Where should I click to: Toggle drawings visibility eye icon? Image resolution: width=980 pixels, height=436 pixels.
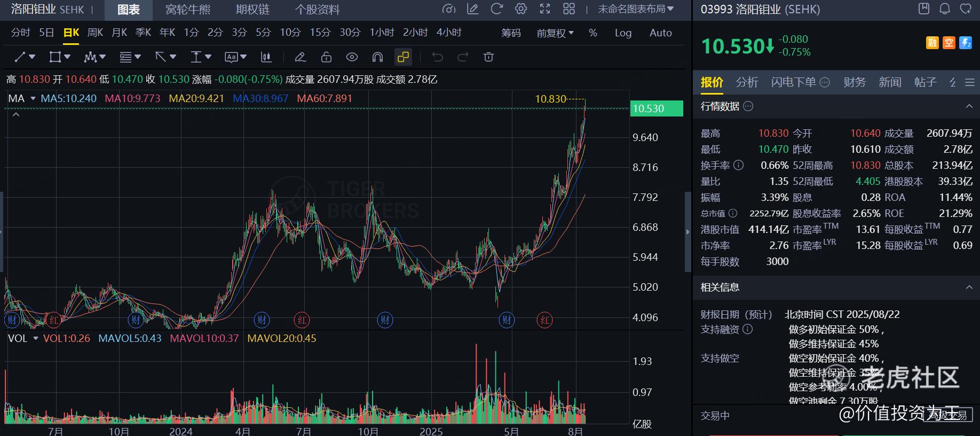tap(352, 57)
